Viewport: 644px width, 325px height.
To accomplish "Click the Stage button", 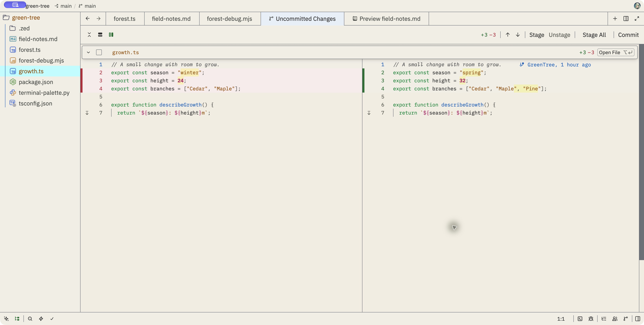I will tap(537, 35).
